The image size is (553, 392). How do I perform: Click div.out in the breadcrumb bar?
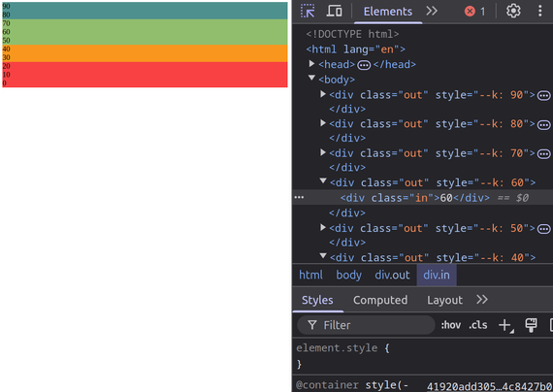click(x=392, y=275)
